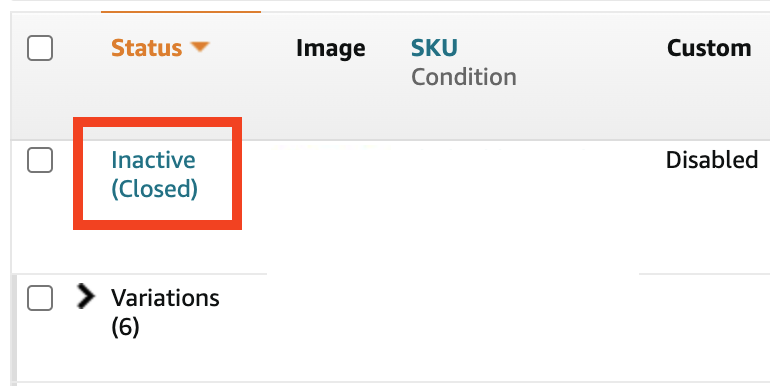770x386 pixels.
Task: Sort listings by SKU column
Action: pos(434,48)
